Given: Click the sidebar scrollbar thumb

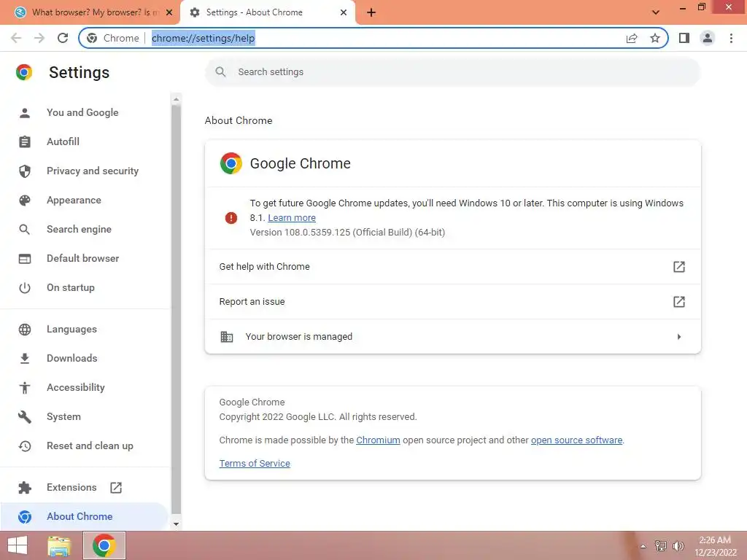Looking at the screenshot, I should coord(176,309).
